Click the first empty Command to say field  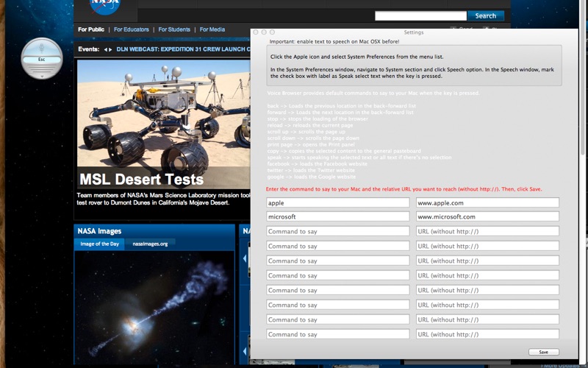[338, 231]
